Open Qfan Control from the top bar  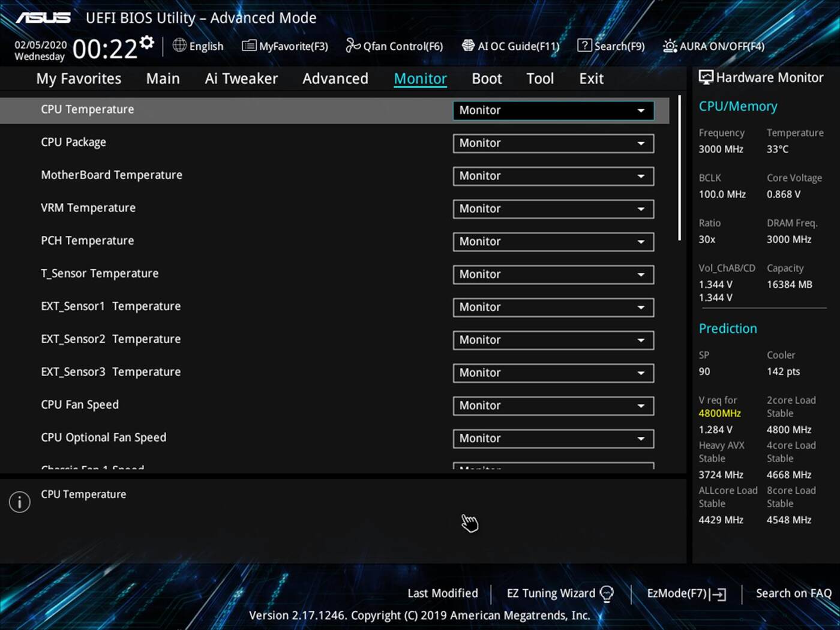(394, 46)
